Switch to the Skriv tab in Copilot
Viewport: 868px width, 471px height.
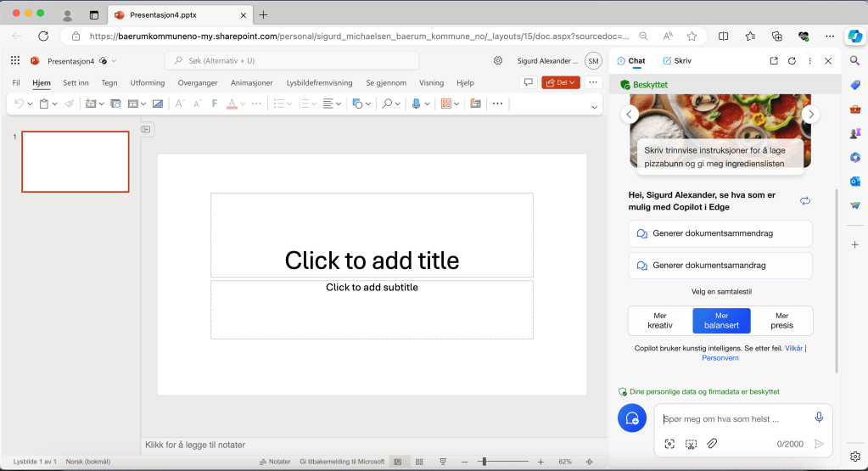pos(676,61)
